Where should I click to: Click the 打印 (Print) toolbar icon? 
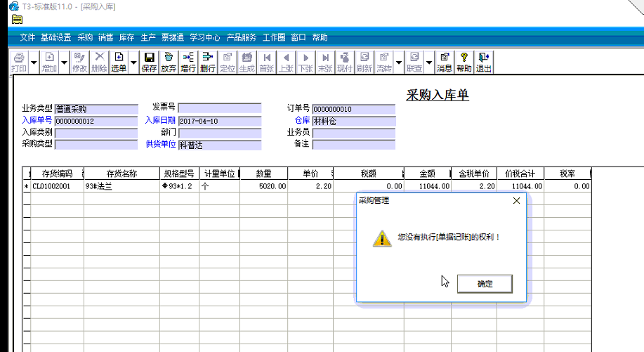19,62
